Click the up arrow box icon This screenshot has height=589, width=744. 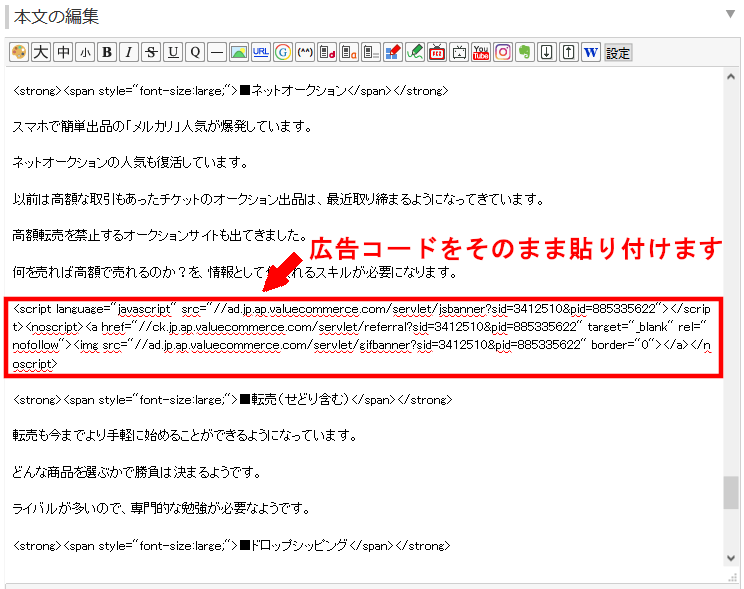[x=568, y=52]
